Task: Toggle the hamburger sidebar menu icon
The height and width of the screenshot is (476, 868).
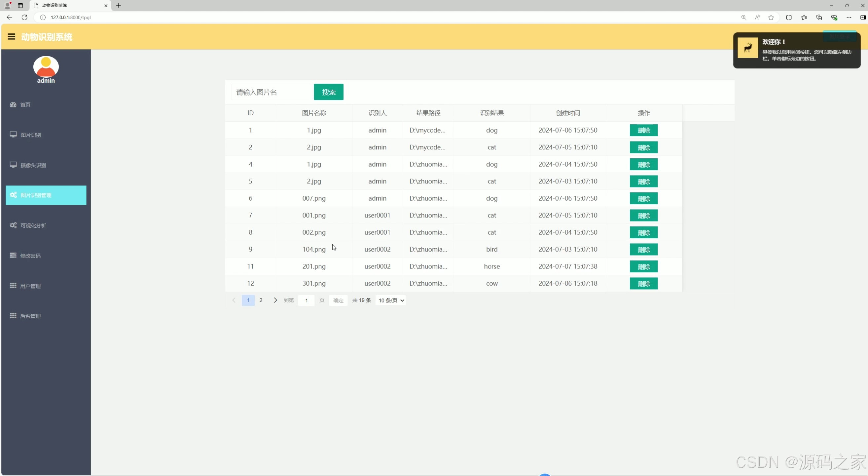Action: (11, 37)
